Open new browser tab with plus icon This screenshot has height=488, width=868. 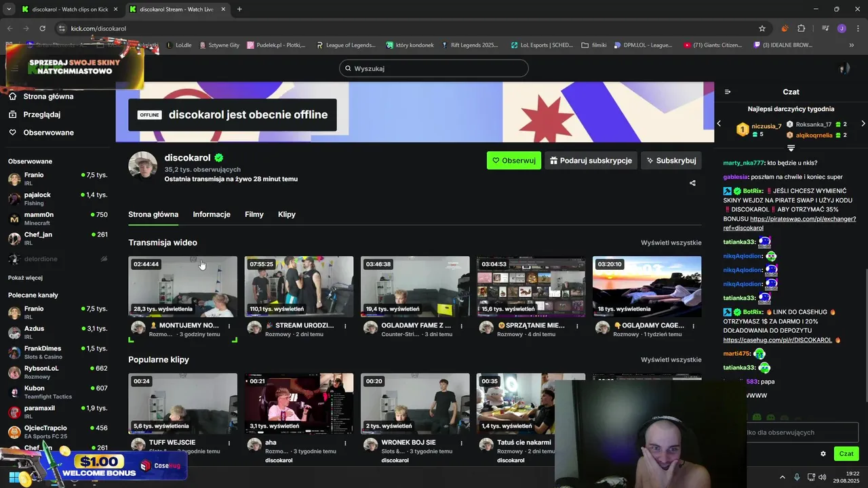click(x=239, y=9)
